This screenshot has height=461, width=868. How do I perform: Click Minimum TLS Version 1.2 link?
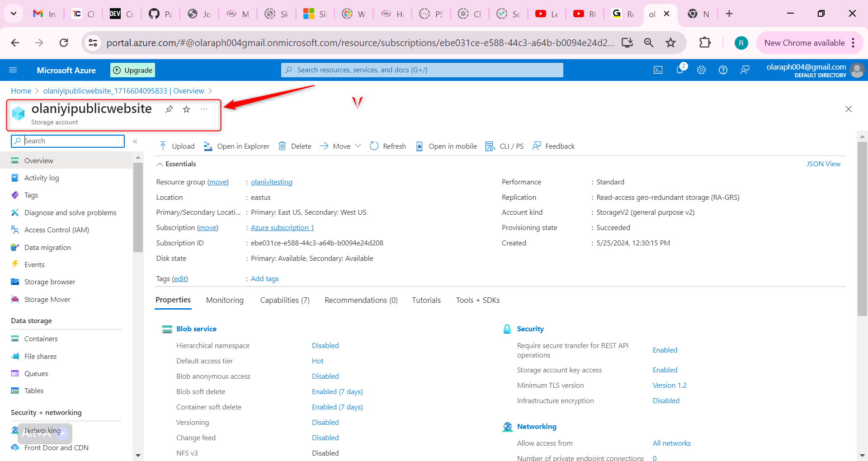click(670, 386)
